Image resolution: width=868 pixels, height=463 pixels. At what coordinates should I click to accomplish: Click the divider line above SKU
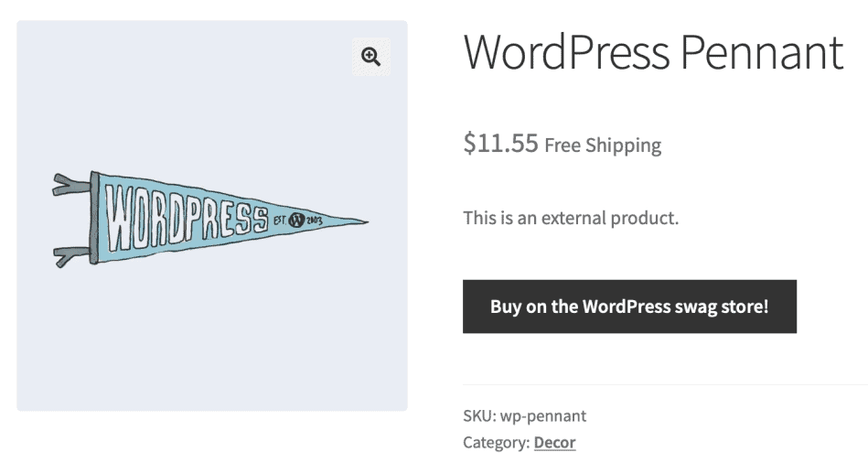point(665,384)
